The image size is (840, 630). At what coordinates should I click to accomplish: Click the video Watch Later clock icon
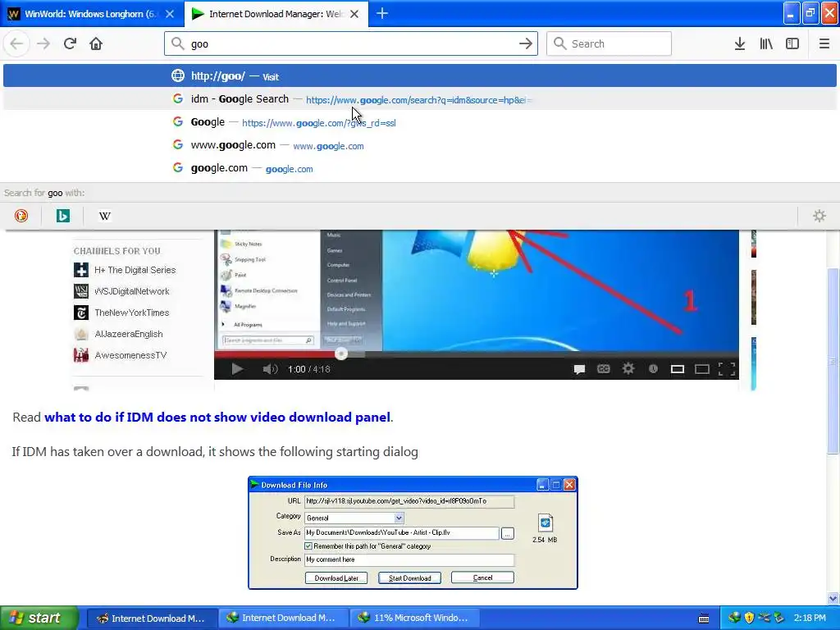[653, 368]
